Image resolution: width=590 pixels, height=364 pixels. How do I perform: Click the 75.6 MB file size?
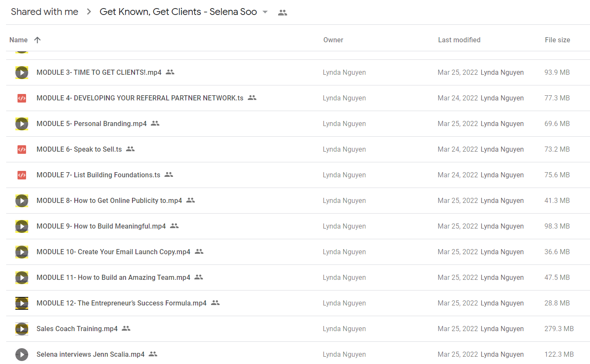click(557, 175)
